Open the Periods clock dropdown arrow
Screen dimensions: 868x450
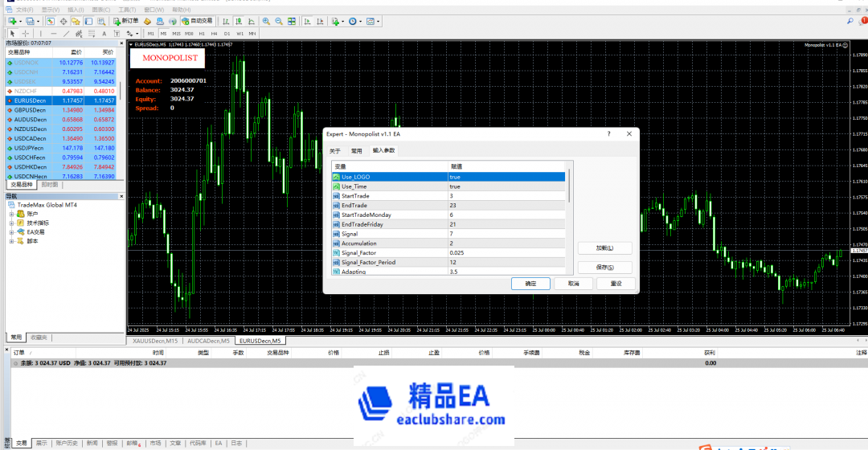click(x=360, y=22)
